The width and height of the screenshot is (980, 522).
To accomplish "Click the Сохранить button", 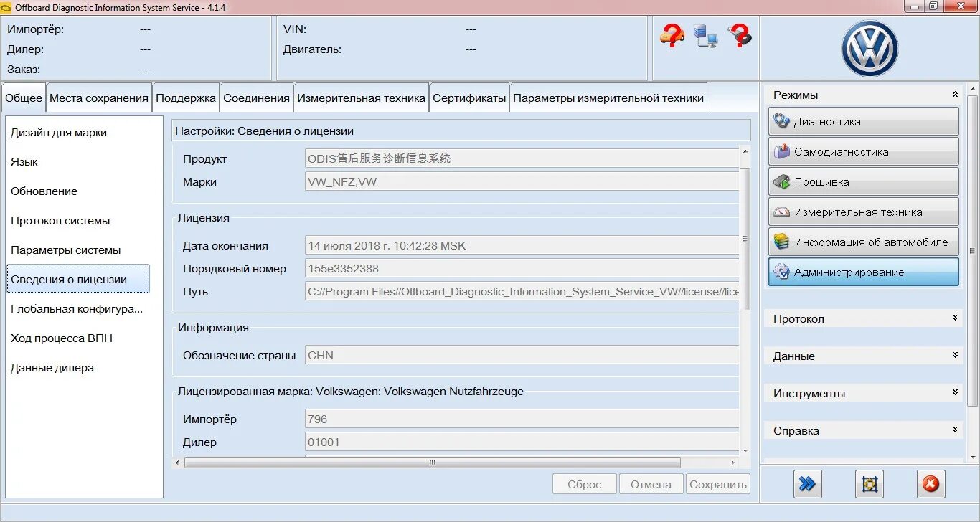I will click(717, 483).
